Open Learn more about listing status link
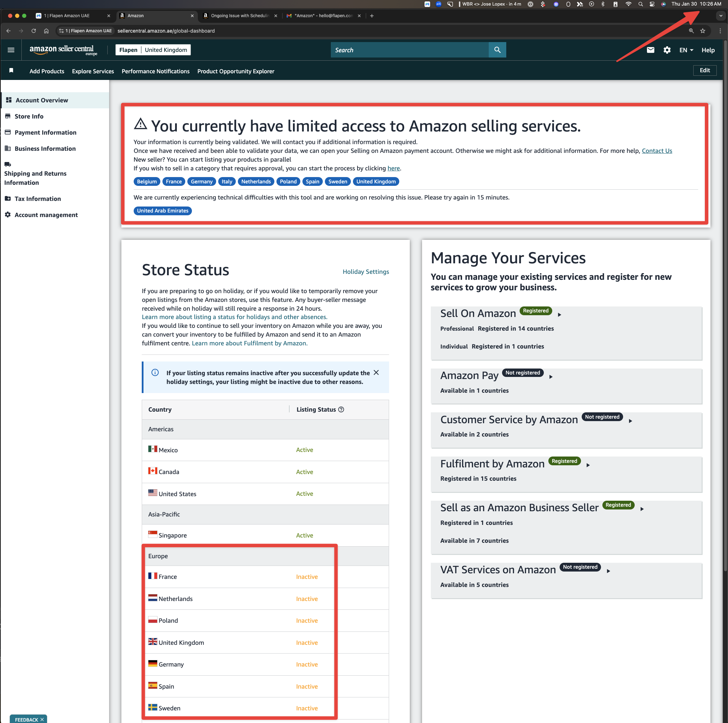This screenshot has height=723, width=728. [234, 317]
